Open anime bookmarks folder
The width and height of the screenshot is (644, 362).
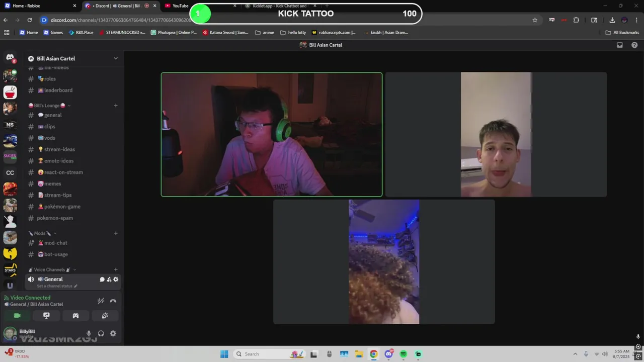265,32
